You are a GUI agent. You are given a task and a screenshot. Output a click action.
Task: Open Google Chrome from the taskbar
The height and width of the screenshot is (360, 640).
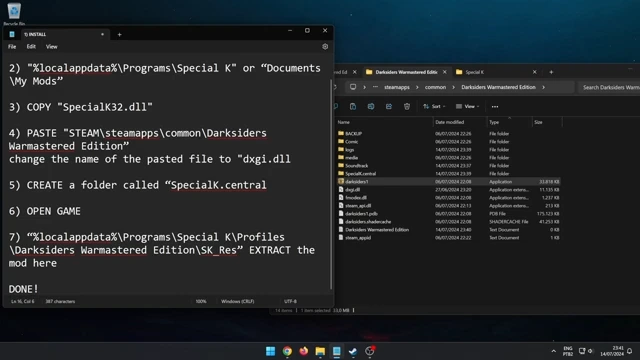coord(287,351)
